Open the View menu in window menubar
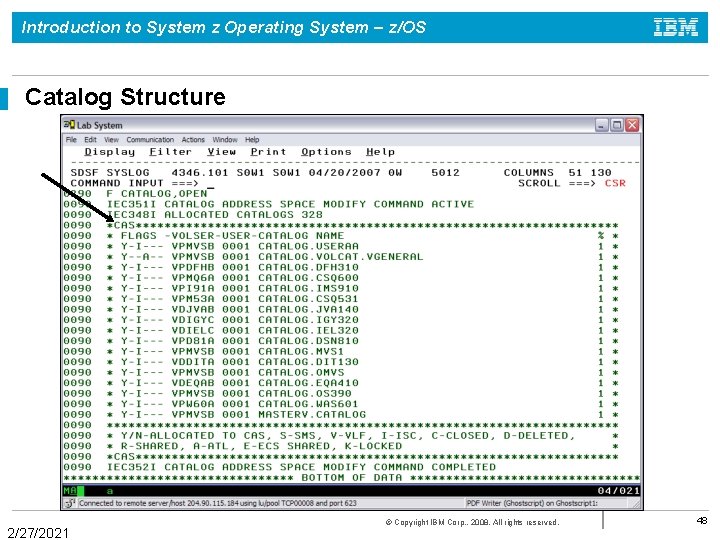The image size is (720, 540). coord(111,140)
